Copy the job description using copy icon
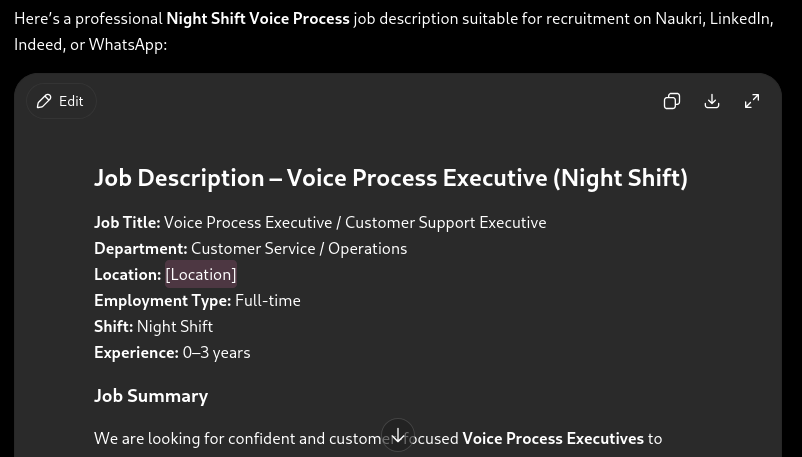The width and height of the screenshot is (802, 457). click(672, 101)
